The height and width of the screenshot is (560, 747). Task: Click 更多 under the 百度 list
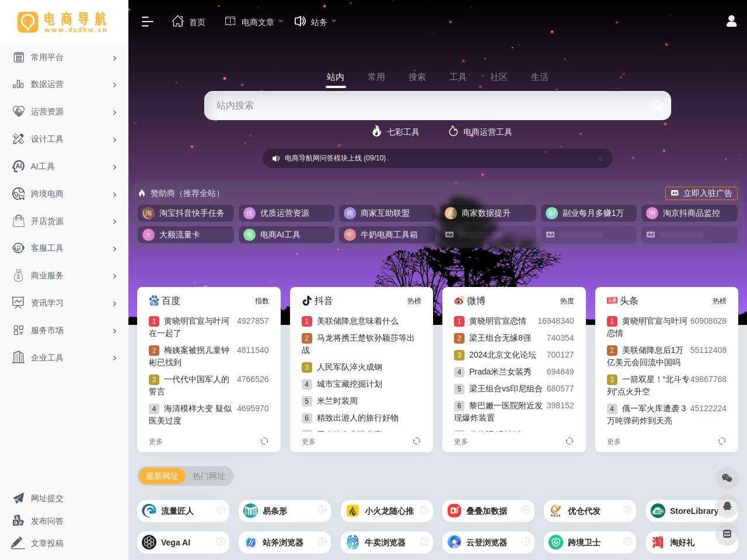[x=156, y=442]
